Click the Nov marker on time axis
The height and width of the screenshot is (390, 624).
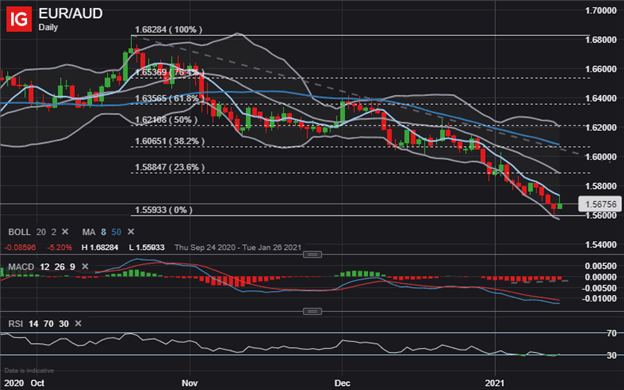click(x=189, y=383)
